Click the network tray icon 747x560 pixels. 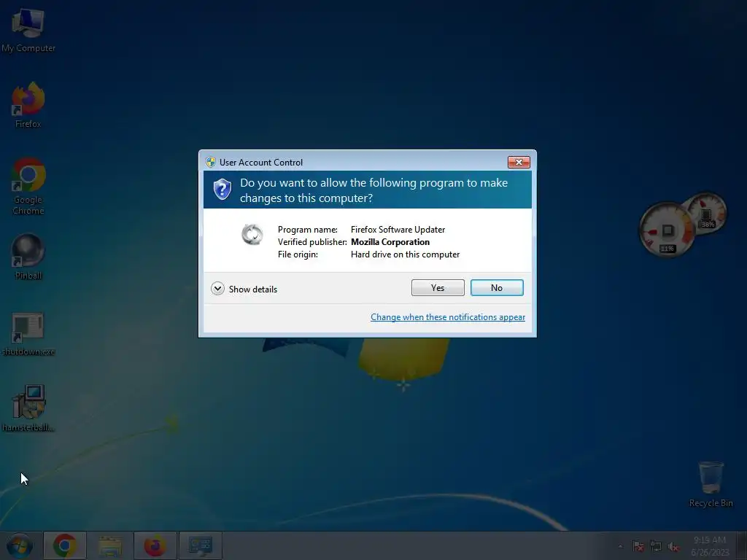(x=656, y=546)
